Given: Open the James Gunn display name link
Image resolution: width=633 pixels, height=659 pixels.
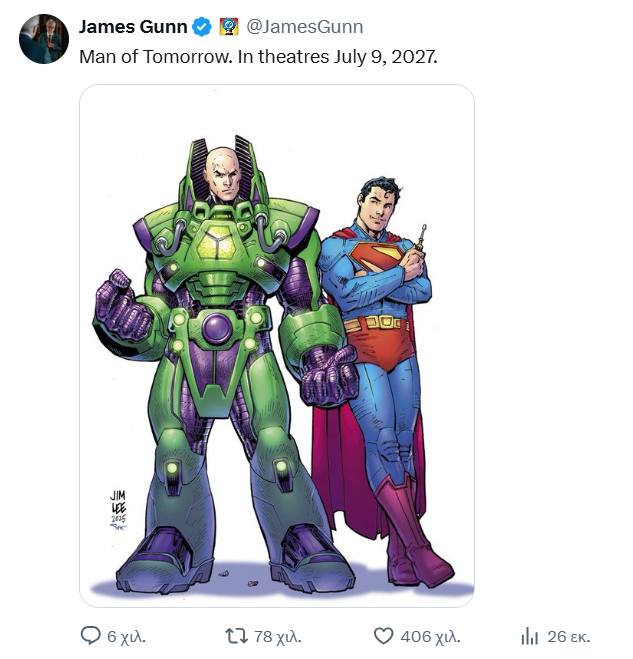Looking at the screenshot, I should pos(132,26).
